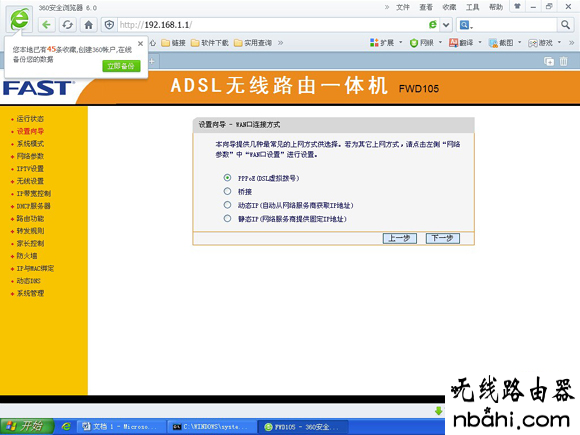This screenshot has width=580, height=435.
Task: Select the 桥接 radio option
Action: coord(227,191)
